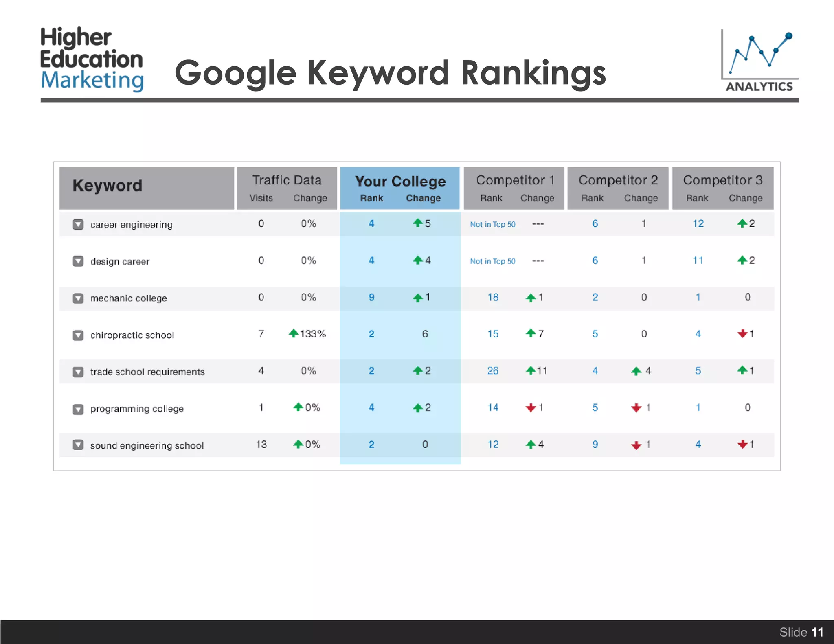
Task: Click the green arrow beside 133% traffic change
Action: (294, 333)
